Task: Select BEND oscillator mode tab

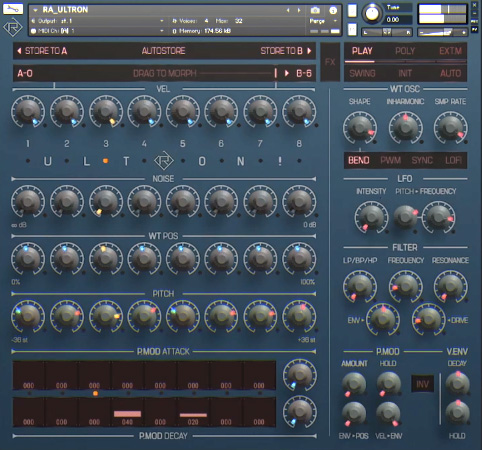Action: pos(359,160)
